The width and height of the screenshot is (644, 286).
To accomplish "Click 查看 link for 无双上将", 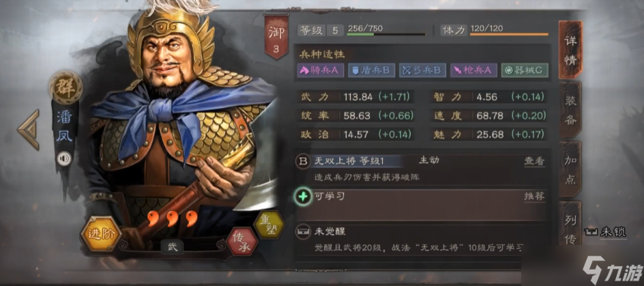I will coord(534,162).
